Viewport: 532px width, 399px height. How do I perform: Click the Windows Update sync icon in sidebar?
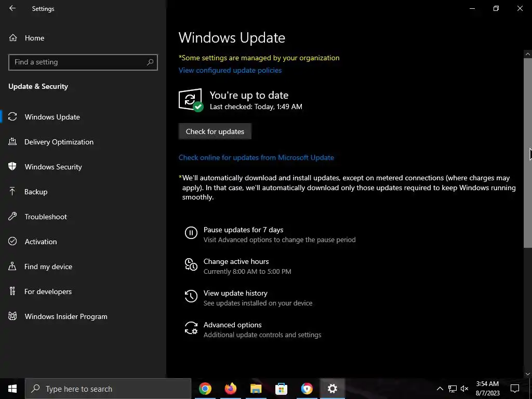click(12, 117)
